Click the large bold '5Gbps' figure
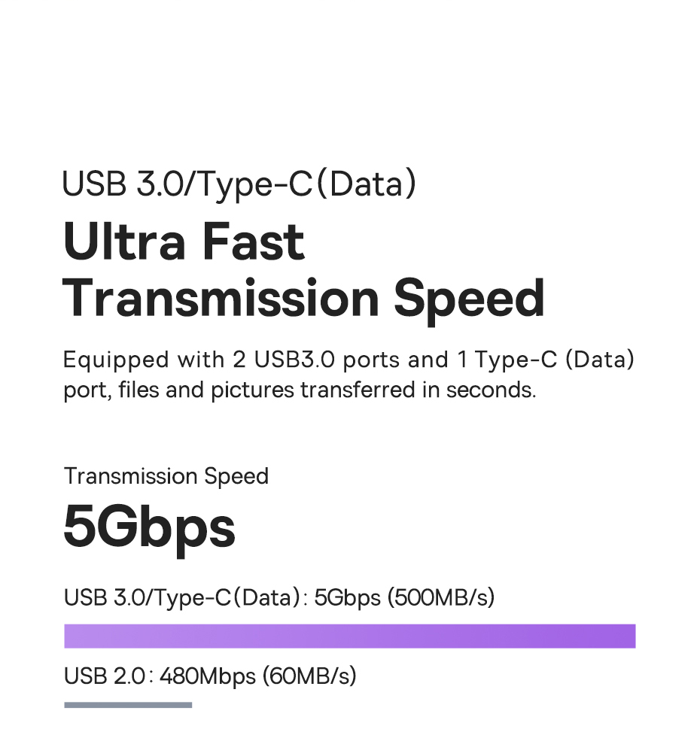 coord(149,526)
